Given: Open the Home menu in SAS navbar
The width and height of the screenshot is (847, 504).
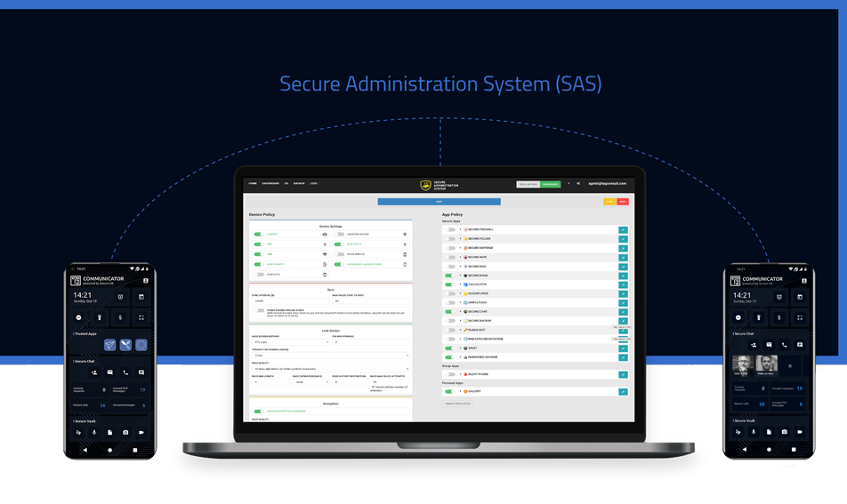Looking at the screenshot, I should [x=253, y=183].
